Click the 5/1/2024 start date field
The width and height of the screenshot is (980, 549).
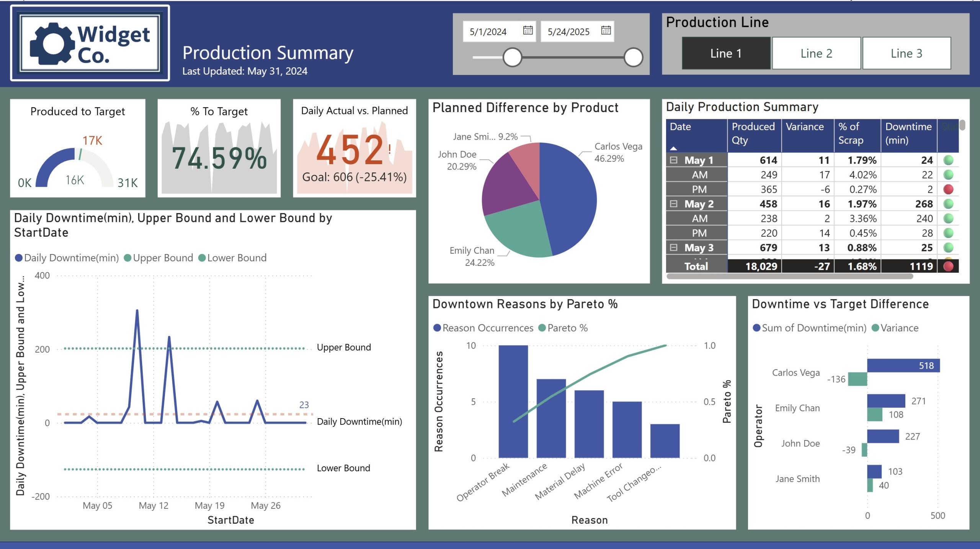pos(488,32)
